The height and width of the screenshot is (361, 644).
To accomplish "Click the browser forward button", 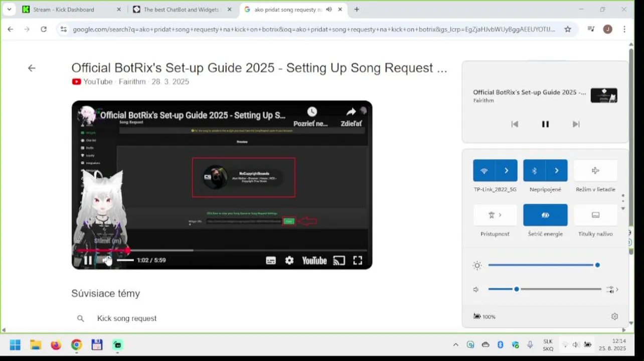I will click(x=27, y=30).
